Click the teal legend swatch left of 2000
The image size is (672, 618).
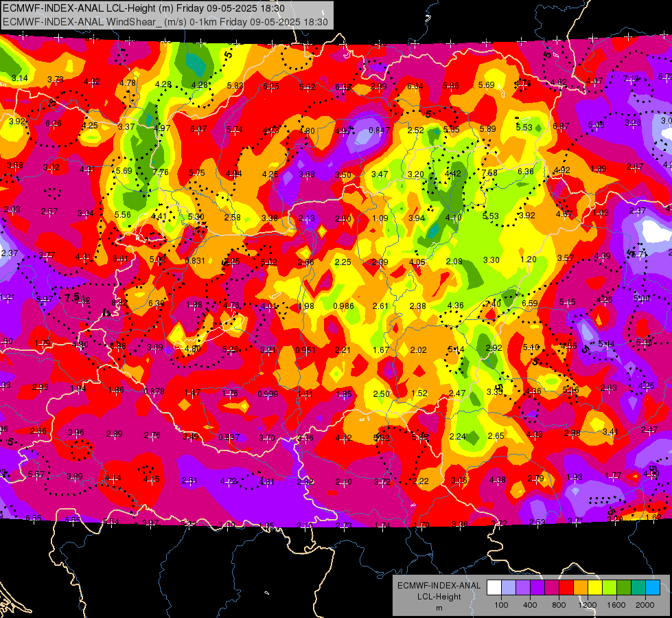(638, 588)
